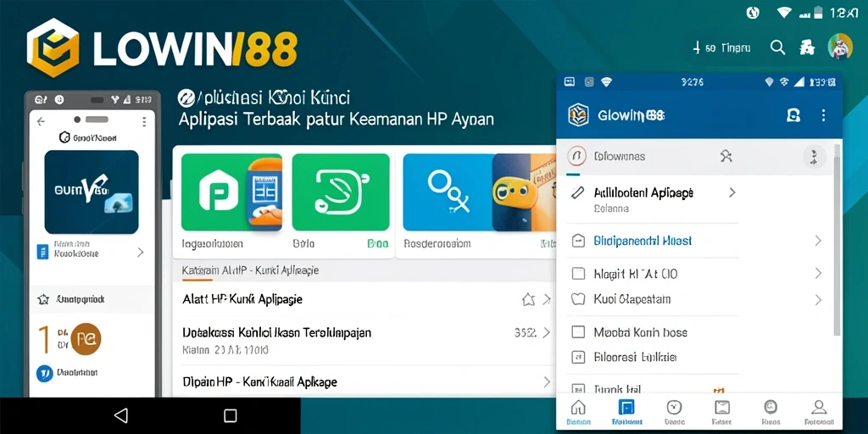This screenshot has height=434, width=868.
Task: Click the 352 count on Dotakassi row
Action: point(526,332)
